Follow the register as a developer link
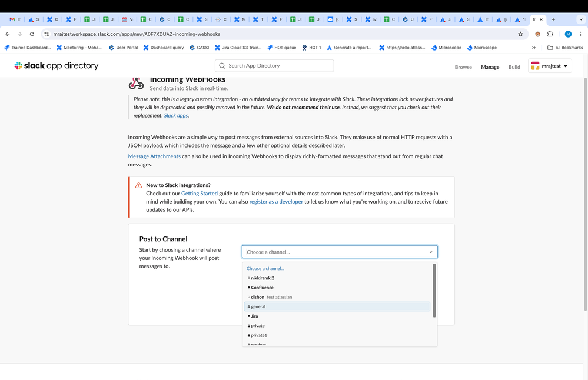Viewport: 588px width, 380px height. point(276,202)
